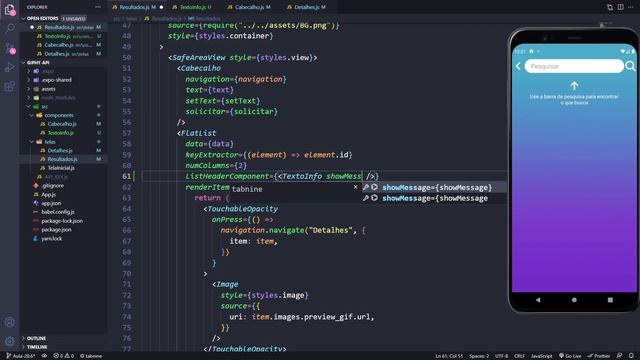
Task: Open the Search view in activity bar
Action: tap(10, 28)
